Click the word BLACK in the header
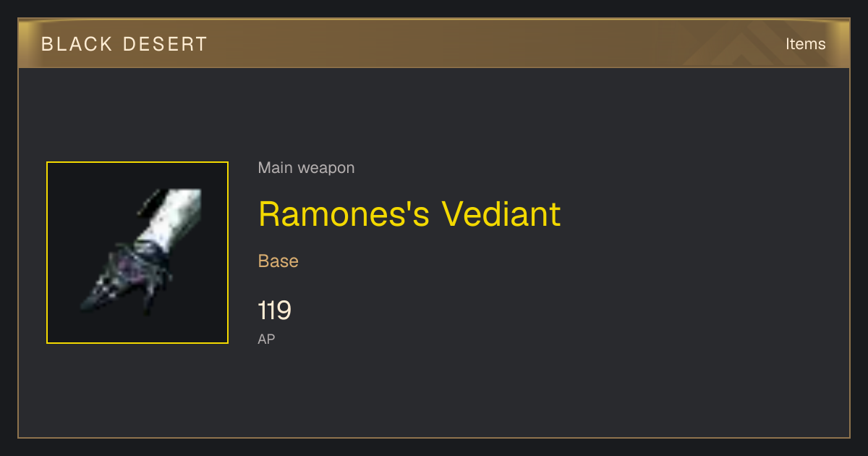The image size is (868, 456). click(77, 44)
